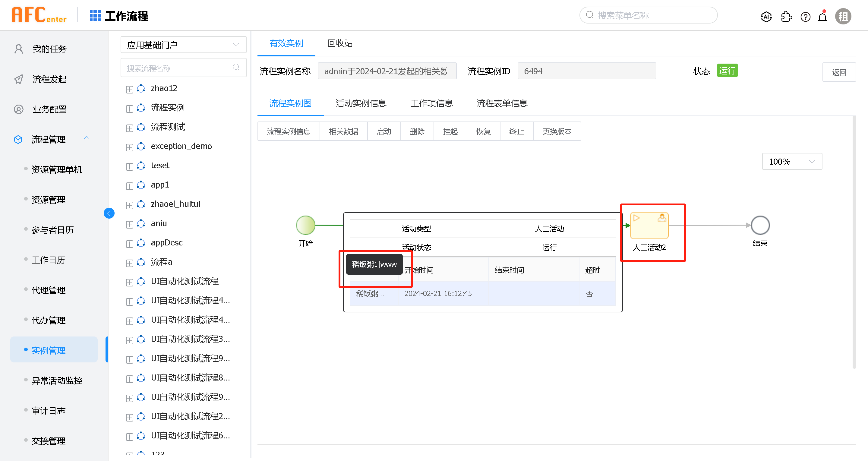Collapse the 流程管理 sidebar menu
868x461 pixels.
[x=87, y=138]
